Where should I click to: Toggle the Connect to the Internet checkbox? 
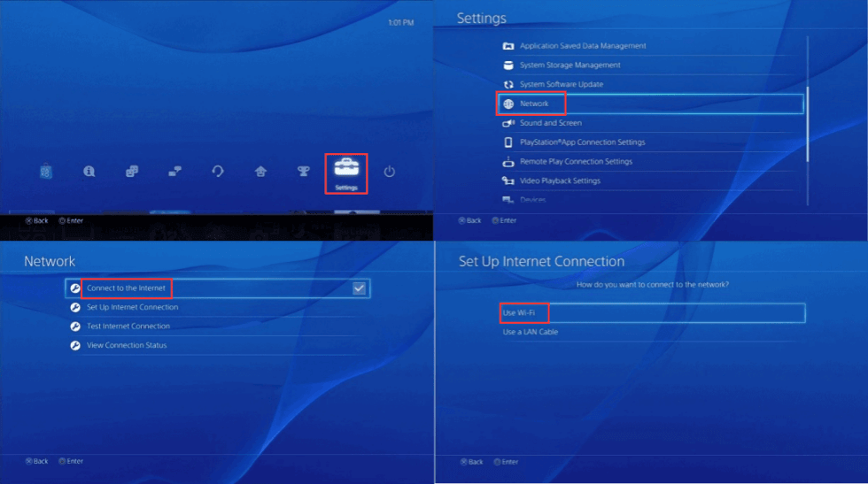point(359,288)
